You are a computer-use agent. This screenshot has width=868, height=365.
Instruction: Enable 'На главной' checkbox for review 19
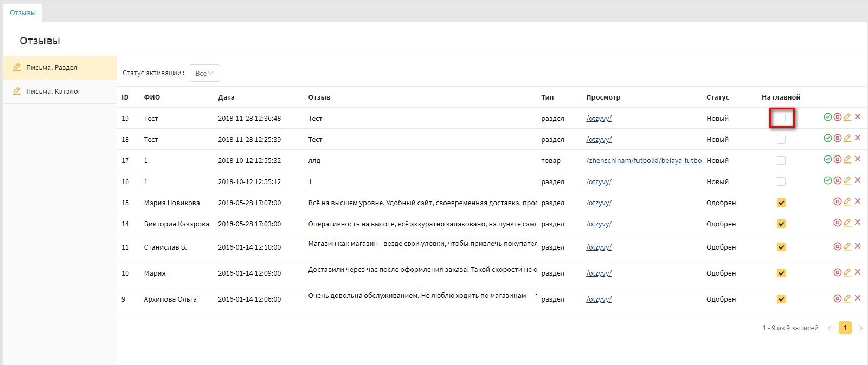[781, 118]
